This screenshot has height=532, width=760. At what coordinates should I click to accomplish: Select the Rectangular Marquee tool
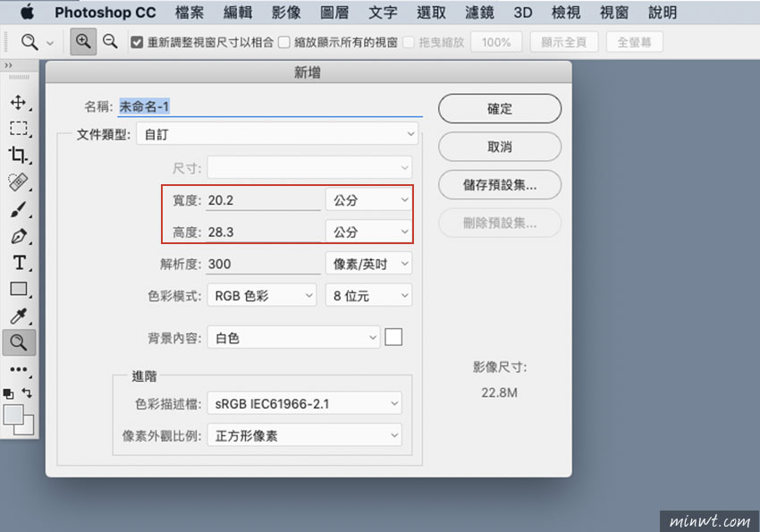(19, 129)
